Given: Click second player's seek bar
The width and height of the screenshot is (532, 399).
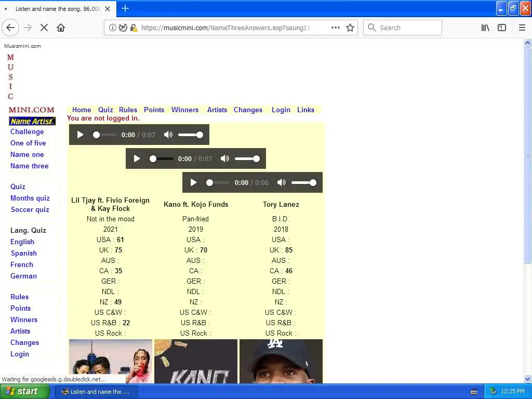Looking at the screenshot, I should click(161, 158).
